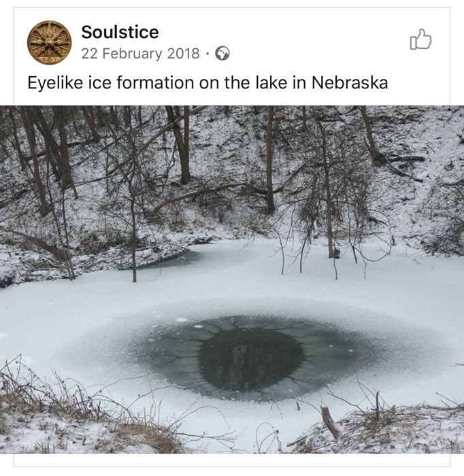This screenshot has width=464, height=476.
Task: Tap the thumbs-up outline in post header
Action: (x=420, y=39)
